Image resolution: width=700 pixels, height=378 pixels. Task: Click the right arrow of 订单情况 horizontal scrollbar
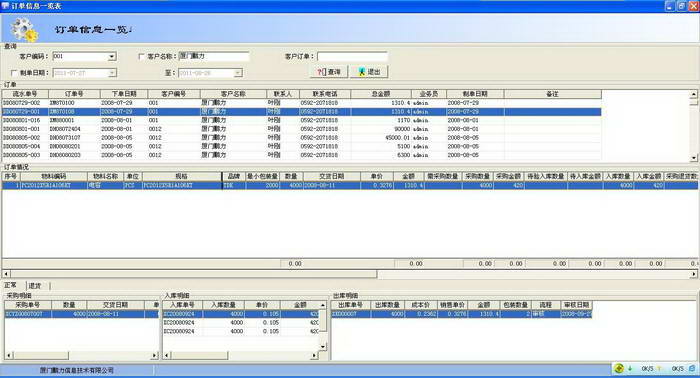pos(694,274)
